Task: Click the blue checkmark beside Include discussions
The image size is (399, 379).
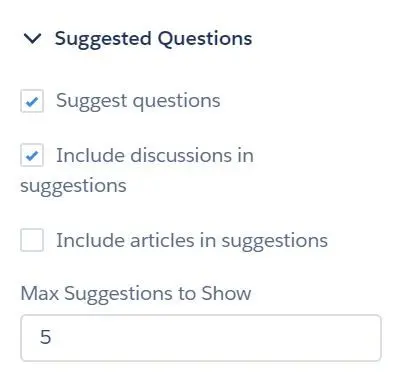Action: 32,156
